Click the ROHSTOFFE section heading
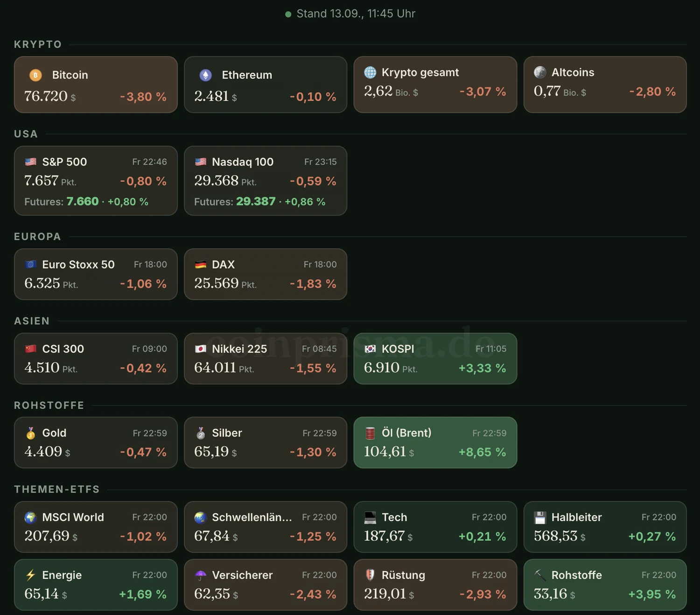Image resolution: width=700 pixels, height=615 pixels. (49, 405)
